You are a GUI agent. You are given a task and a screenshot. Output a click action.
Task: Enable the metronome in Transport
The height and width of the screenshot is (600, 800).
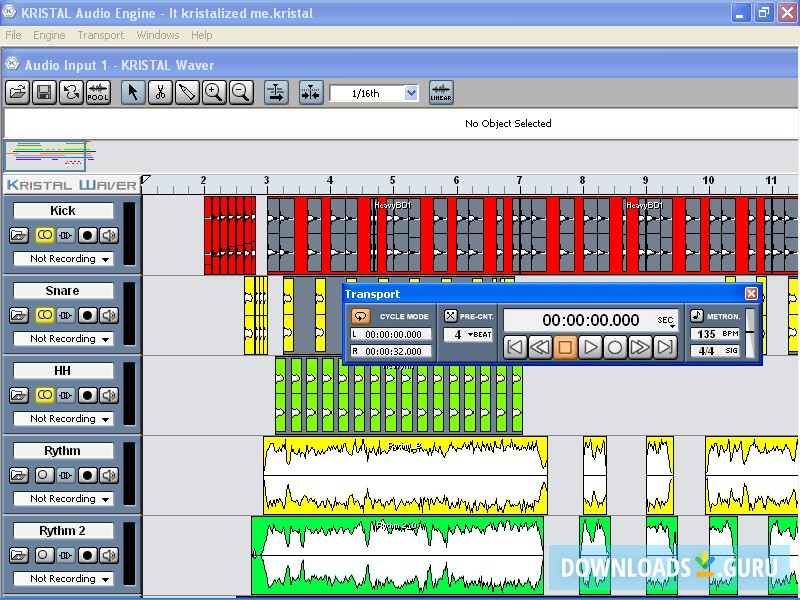tap(697, 316)
